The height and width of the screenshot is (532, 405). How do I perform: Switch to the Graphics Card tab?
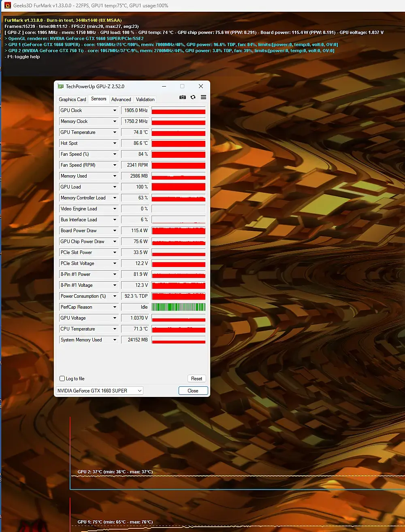click(x=72, y=100)
